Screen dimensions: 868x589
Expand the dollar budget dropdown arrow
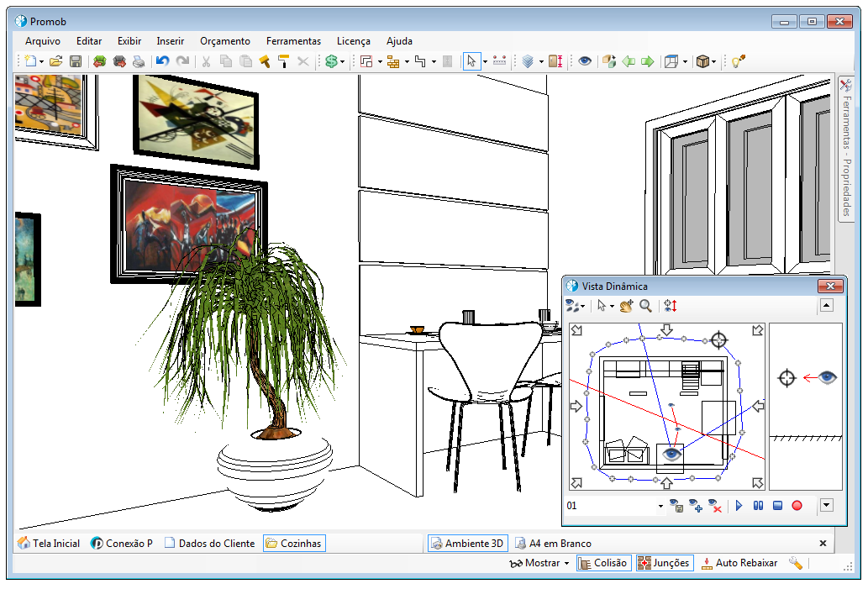click(x=342, y=62)
